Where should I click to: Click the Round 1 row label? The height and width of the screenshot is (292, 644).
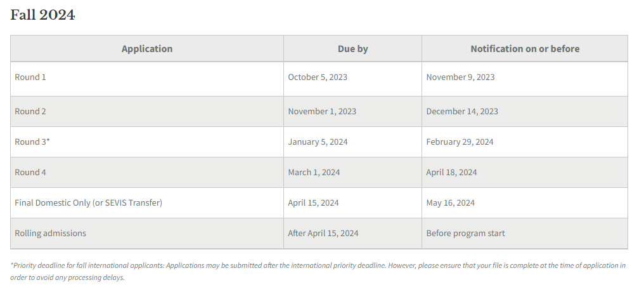(30, 77)
